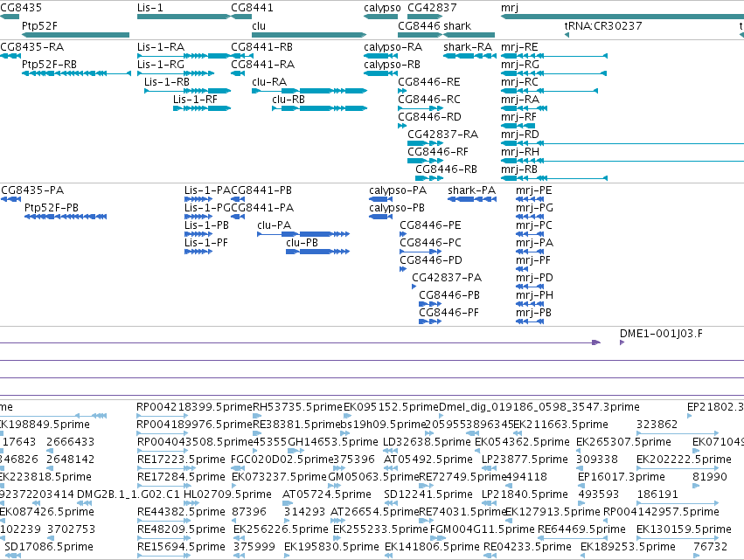744x560 pixels.
Task: Click transcript CG8441-RA
Action: pyautogui.click(x=263, y=65)
